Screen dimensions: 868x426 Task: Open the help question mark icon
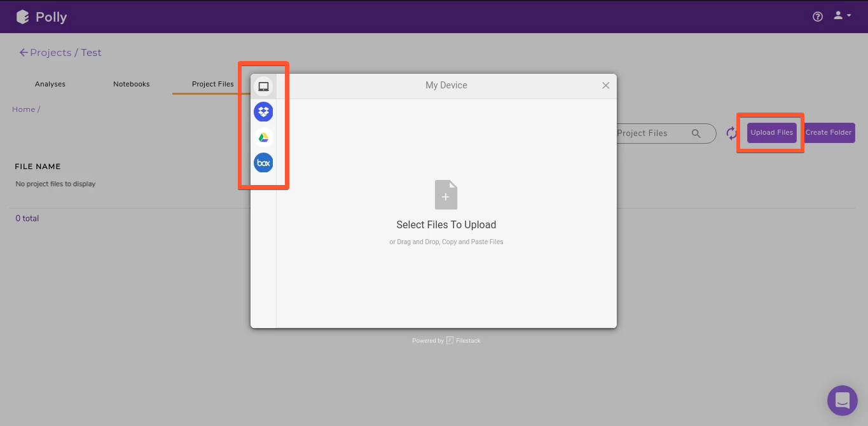coord(817,17)
